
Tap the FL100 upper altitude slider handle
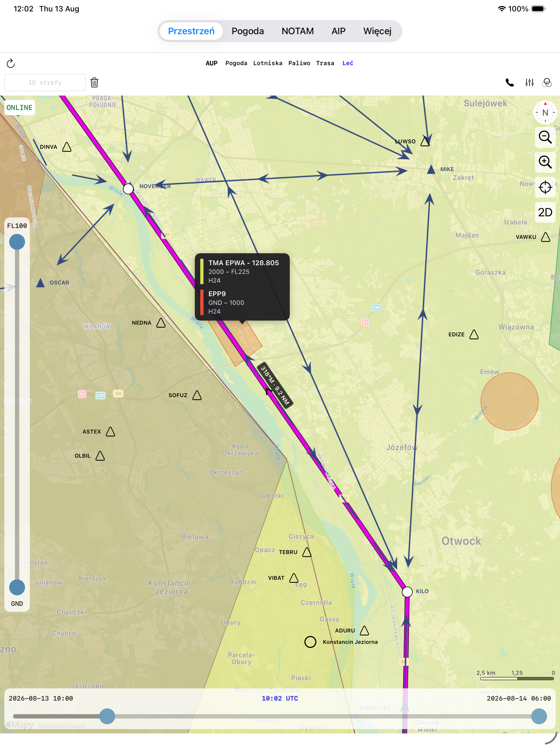point(17,242)
